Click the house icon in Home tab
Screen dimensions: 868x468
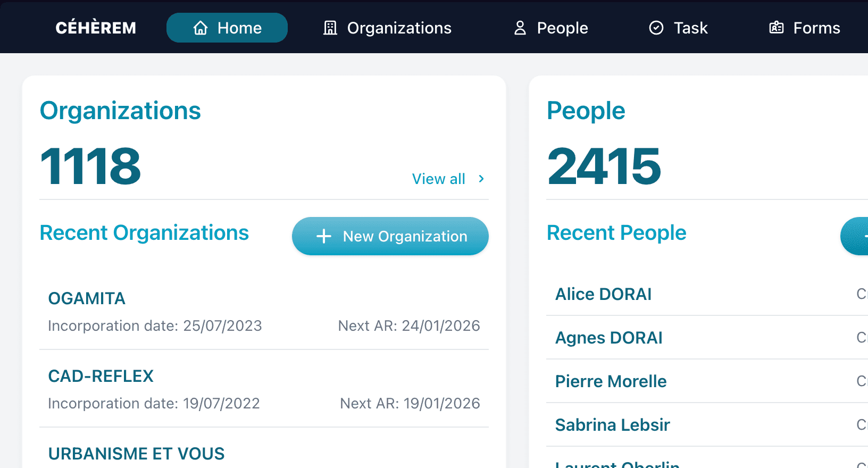201,28
